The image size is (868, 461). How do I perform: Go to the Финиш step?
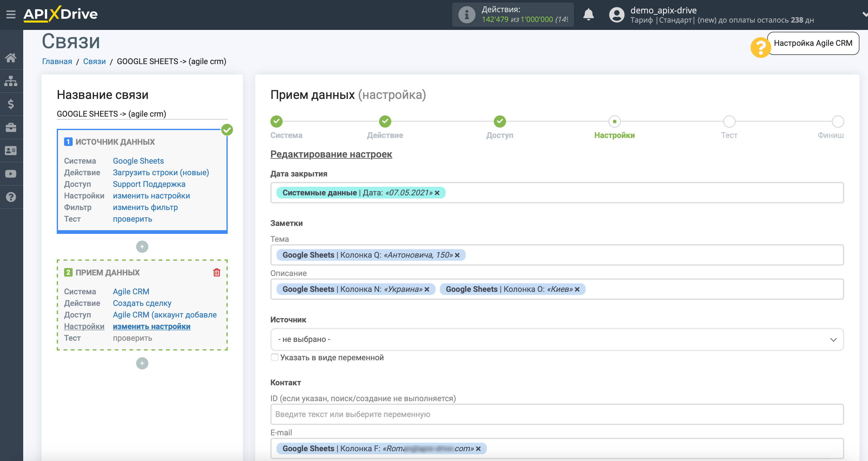tap(838, 121)
